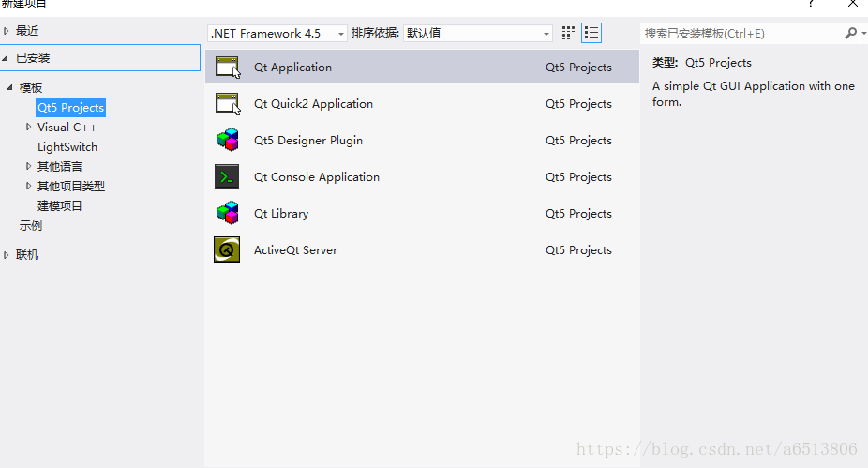This screenshot has width=868, height=468.
Task: Click Qt5 Projects type in ActiveQt Server row
Action: click(x=578, y=249)
